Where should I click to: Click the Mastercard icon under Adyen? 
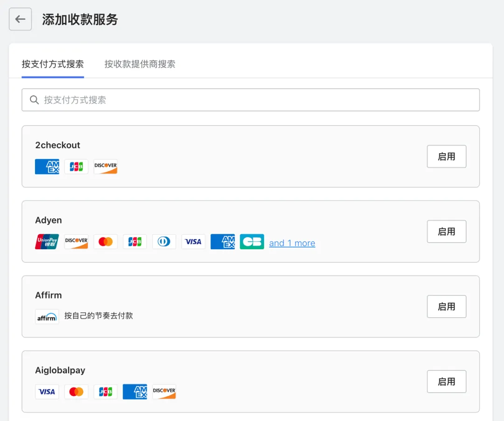[x=105, y=241]
